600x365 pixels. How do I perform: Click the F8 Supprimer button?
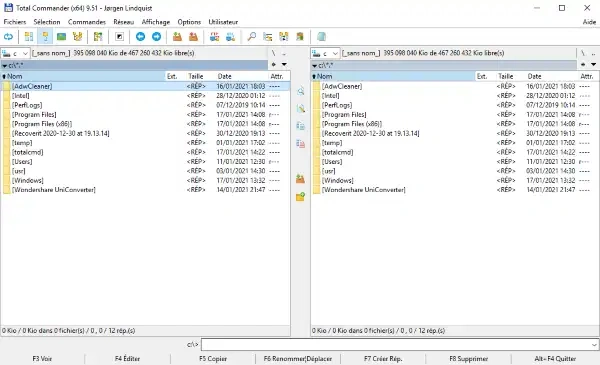[x=468, y=359]
